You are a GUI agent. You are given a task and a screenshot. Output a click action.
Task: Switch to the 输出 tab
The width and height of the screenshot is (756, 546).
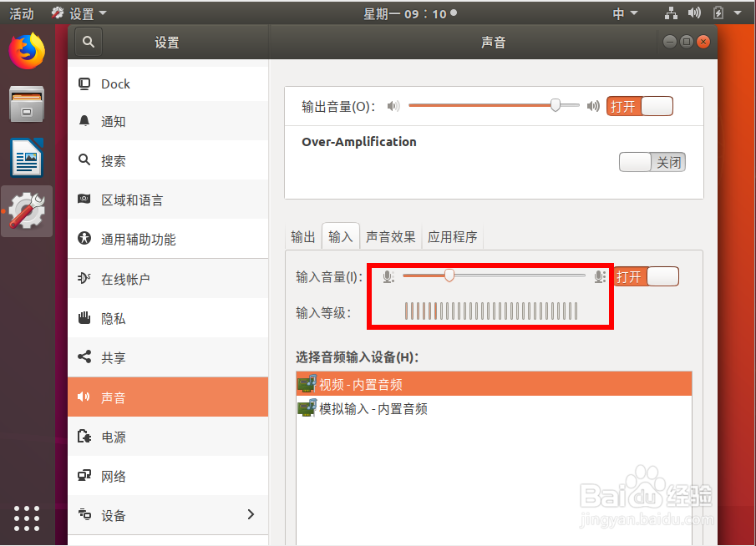pos(302,236)
